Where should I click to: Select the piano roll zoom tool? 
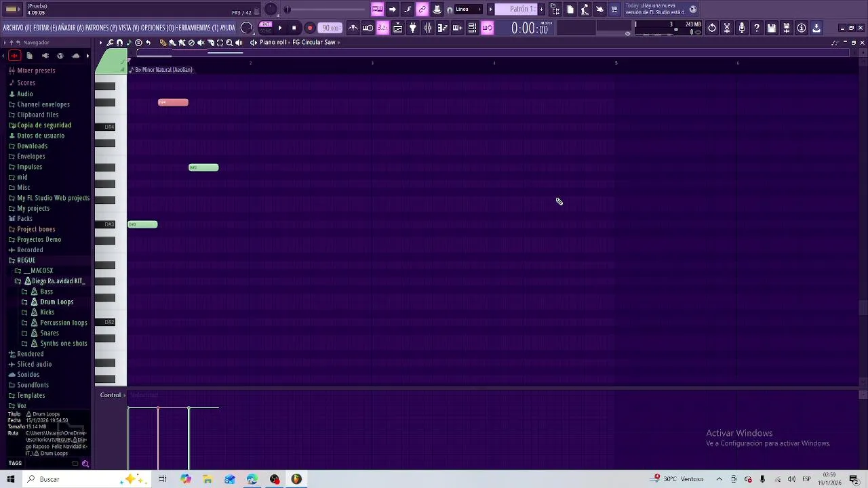click(229, 43)
